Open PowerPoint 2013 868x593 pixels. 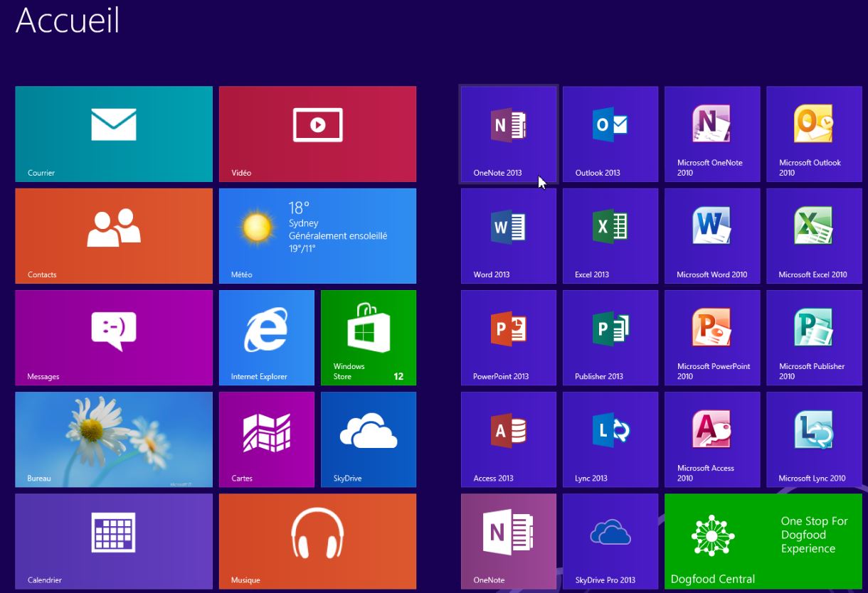click(508, 338)
